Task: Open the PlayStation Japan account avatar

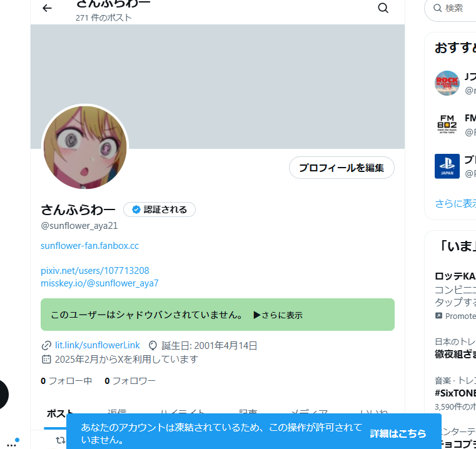Action: pyautogui.click(x=447, y=166)
